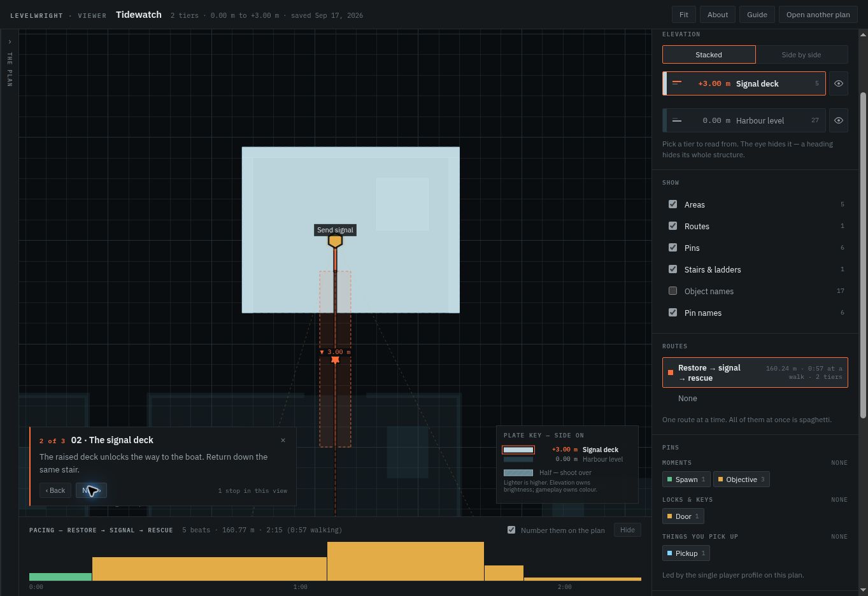Close the signal deck tour card

click(x=283, y=440)
